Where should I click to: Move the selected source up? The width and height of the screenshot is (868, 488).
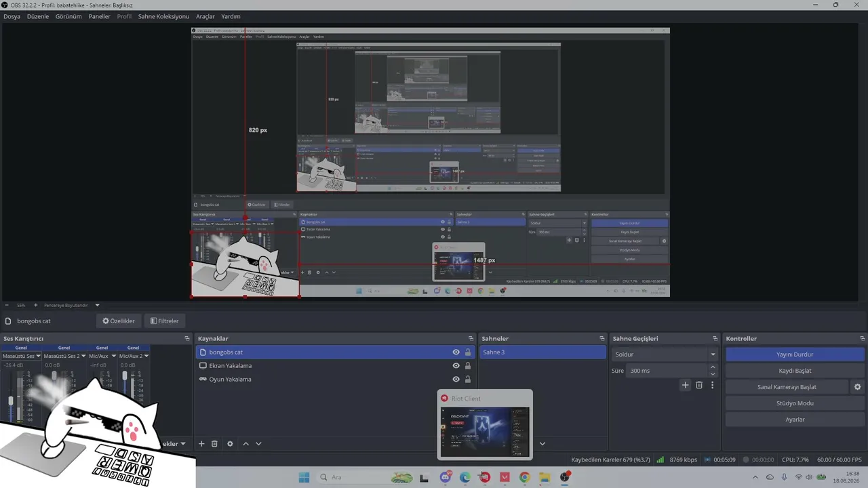tap(245, 444)
